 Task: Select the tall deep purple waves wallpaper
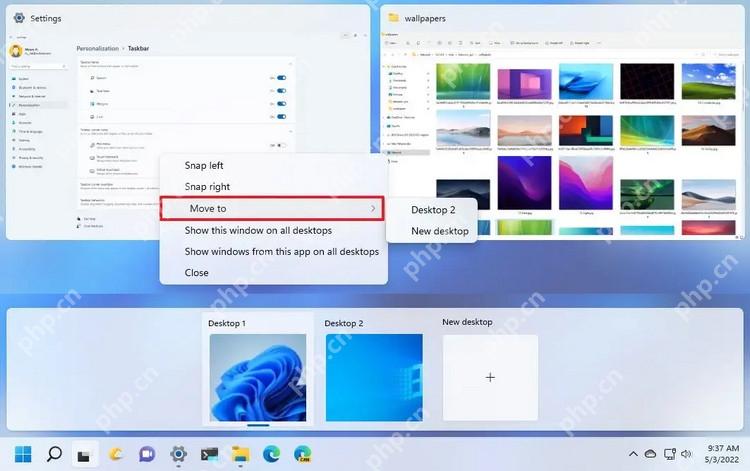524,183
